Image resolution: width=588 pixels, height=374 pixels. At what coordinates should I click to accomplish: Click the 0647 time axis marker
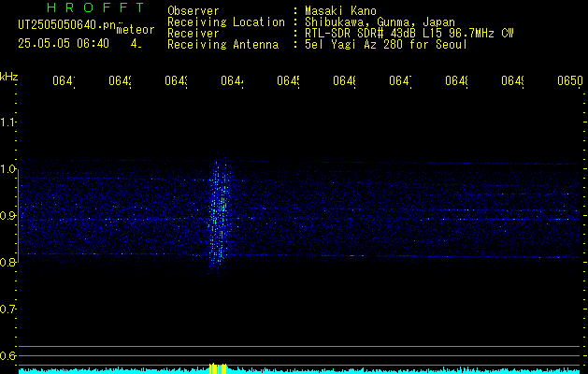pos(400,81)
